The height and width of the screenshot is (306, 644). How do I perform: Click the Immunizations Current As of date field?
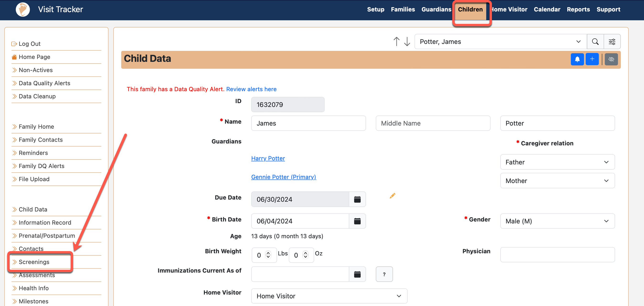300,274
